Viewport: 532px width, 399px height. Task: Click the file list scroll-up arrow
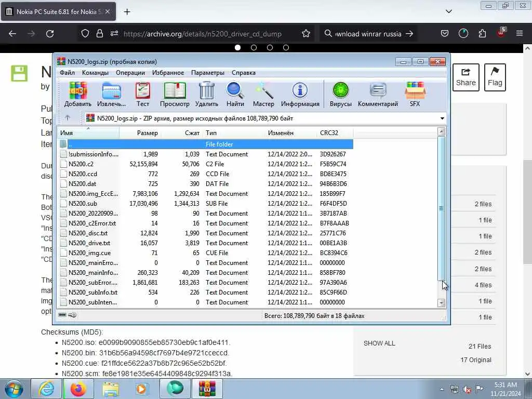(442, 131)
